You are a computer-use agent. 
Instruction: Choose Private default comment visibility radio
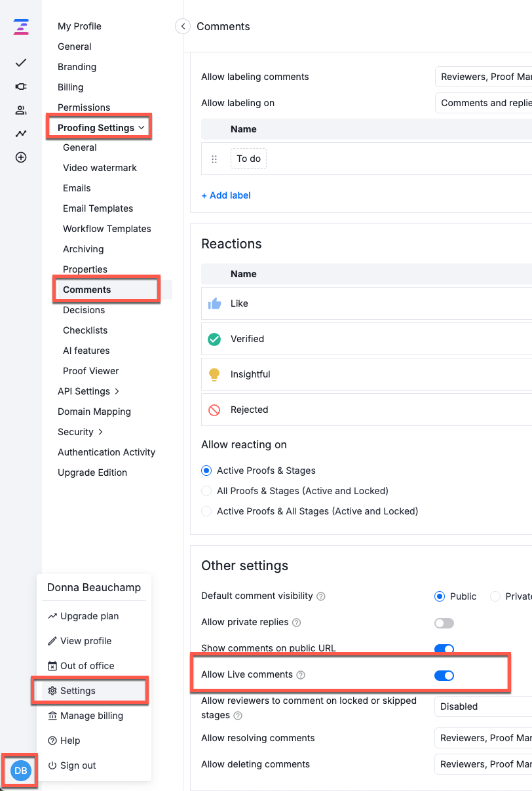point(495,596)
